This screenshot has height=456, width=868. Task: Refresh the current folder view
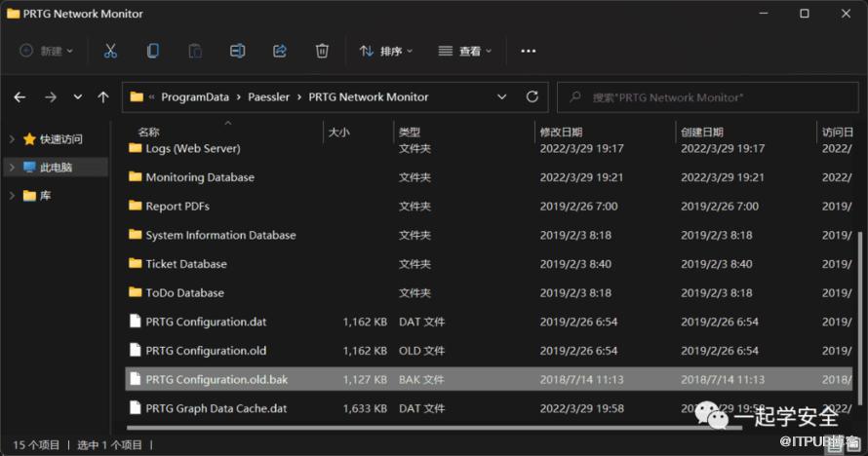pyautogui.click(x=532, y=97)
